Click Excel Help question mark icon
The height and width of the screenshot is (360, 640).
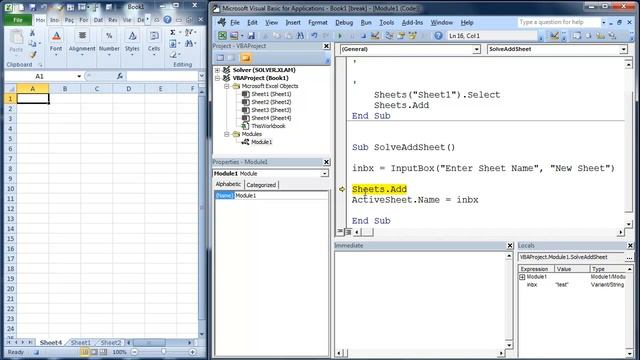pyautogui.click(x=167, y=20)
